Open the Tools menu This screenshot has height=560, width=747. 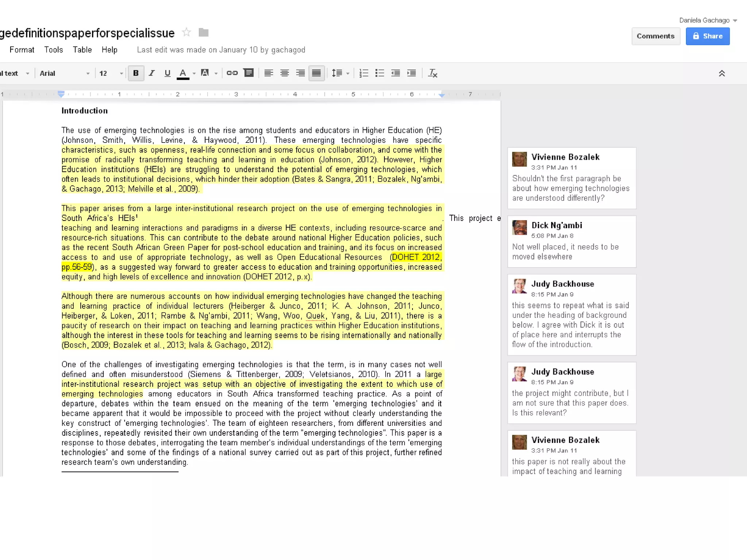tap(54, 50)
